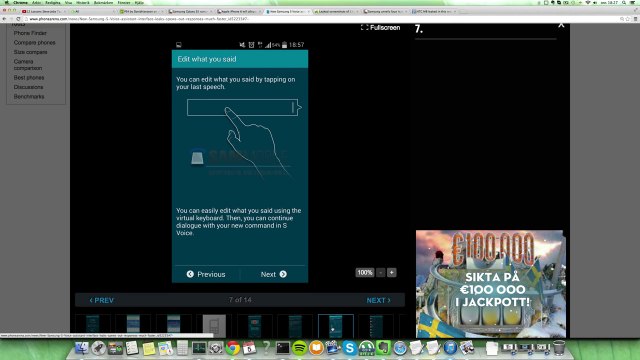Click the €100 000 jackpot advertisement
The image size is (640, 360).
pos(491,284)
